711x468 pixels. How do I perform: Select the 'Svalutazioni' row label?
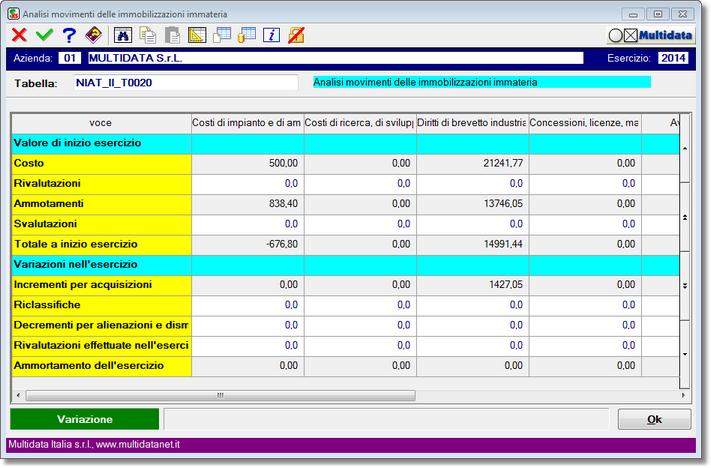point(101,224)
